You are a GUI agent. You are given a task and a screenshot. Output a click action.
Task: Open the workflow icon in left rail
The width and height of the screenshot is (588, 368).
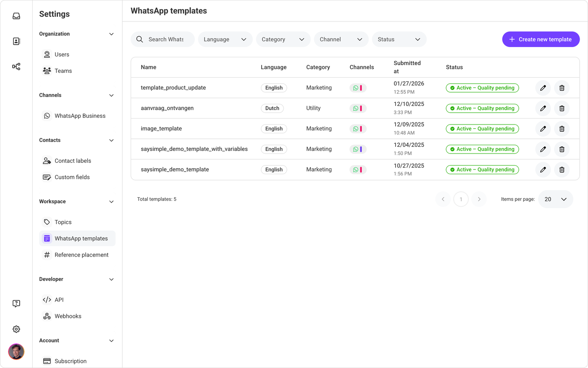16,66
